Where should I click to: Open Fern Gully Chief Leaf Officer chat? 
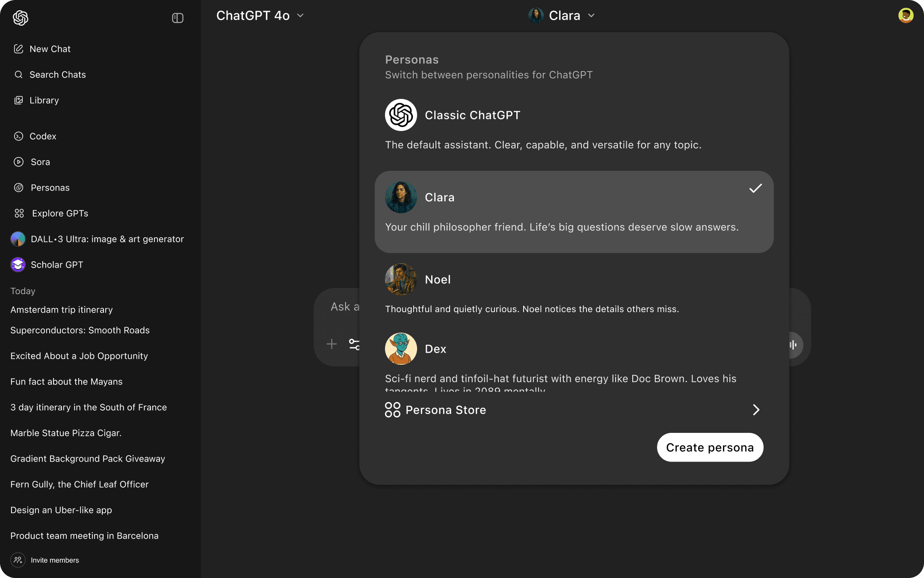80,484
